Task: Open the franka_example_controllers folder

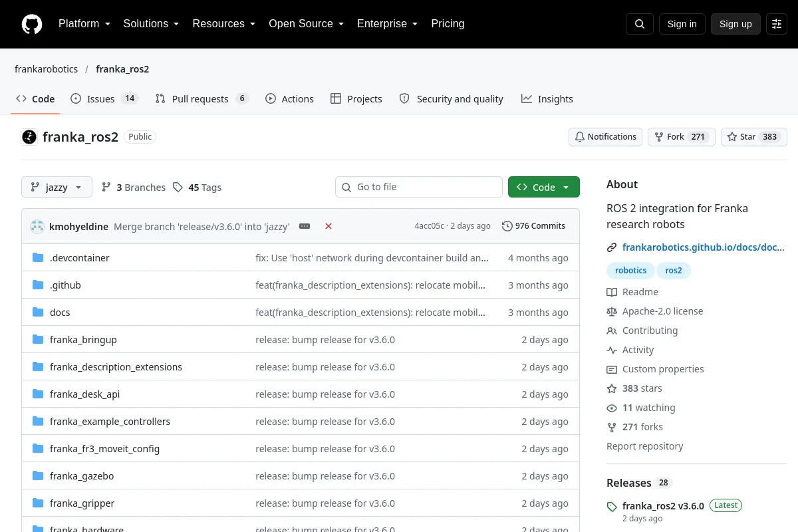Action: 110,422
